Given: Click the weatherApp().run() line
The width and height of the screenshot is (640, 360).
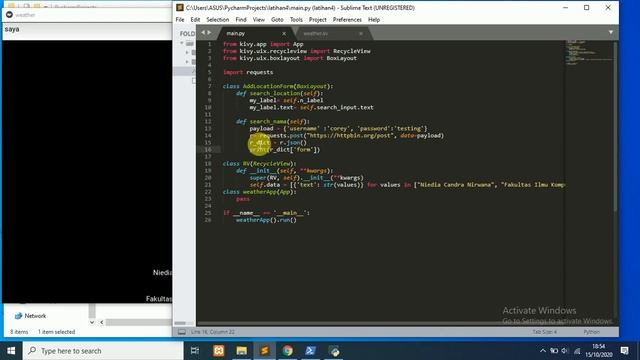Looking at the screenshot, I should tap(266, 220).
